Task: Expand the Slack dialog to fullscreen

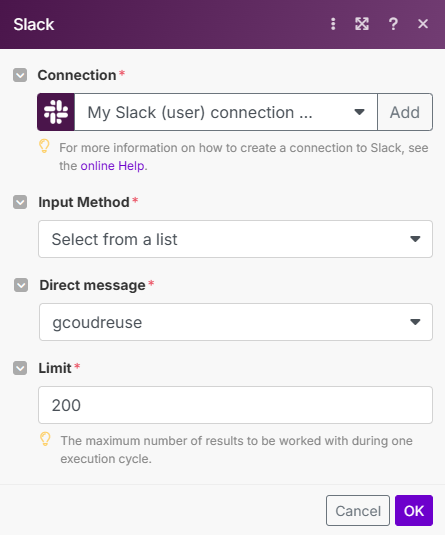Action: [x=362, y=24]
